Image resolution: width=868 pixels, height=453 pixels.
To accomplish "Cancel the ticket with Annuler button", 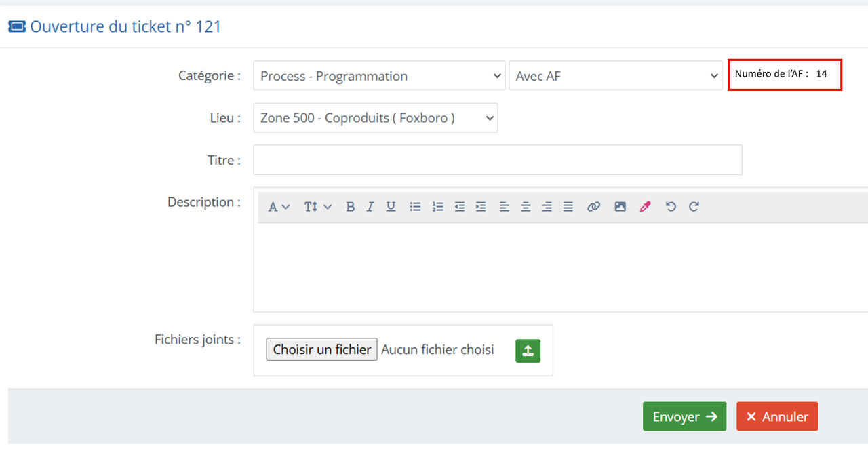I will point(777,416).
